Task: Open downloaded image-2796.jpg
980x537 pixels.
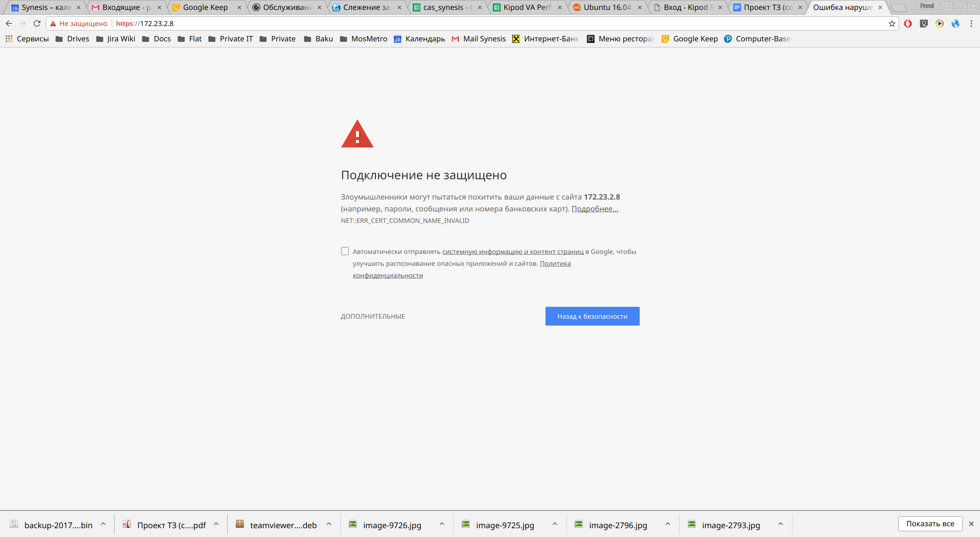Action: 612,525
